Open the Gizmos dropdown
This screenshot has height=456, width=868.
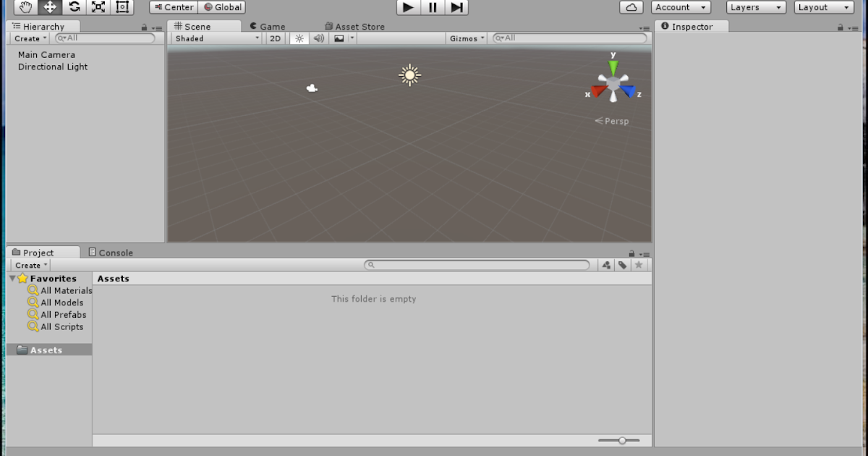pos(465,38)
